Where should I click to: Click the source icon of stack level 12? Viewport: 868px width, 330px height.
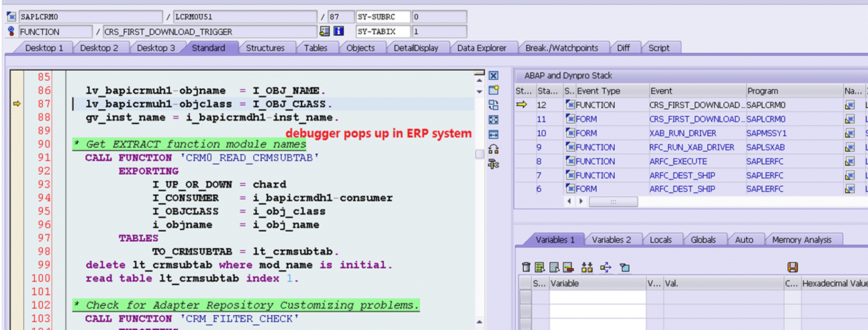(570, 104)
